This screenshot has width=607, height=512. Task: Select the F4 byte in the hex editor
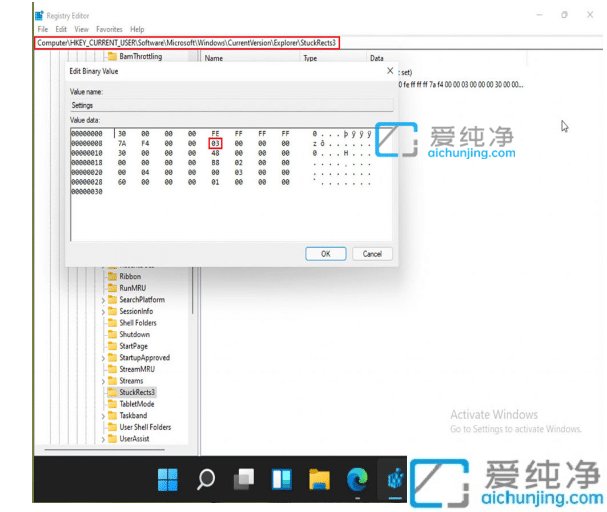click(x=145, y=143)
